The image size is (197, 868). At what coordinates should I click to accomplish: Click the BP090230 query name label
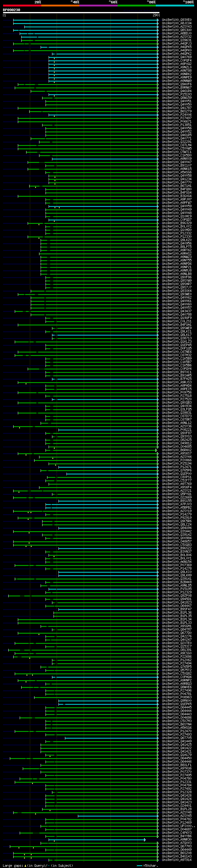coord(11,10)
